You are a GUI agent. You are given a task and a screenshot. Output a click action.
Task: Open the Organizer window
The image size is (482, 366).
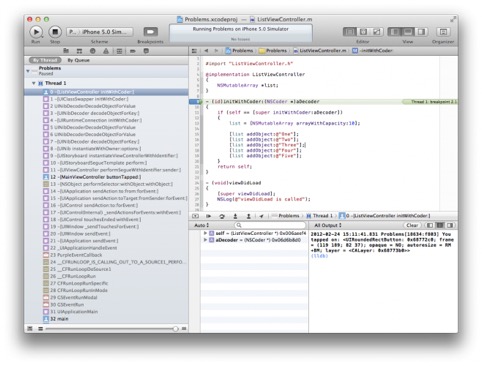(443, 32)
